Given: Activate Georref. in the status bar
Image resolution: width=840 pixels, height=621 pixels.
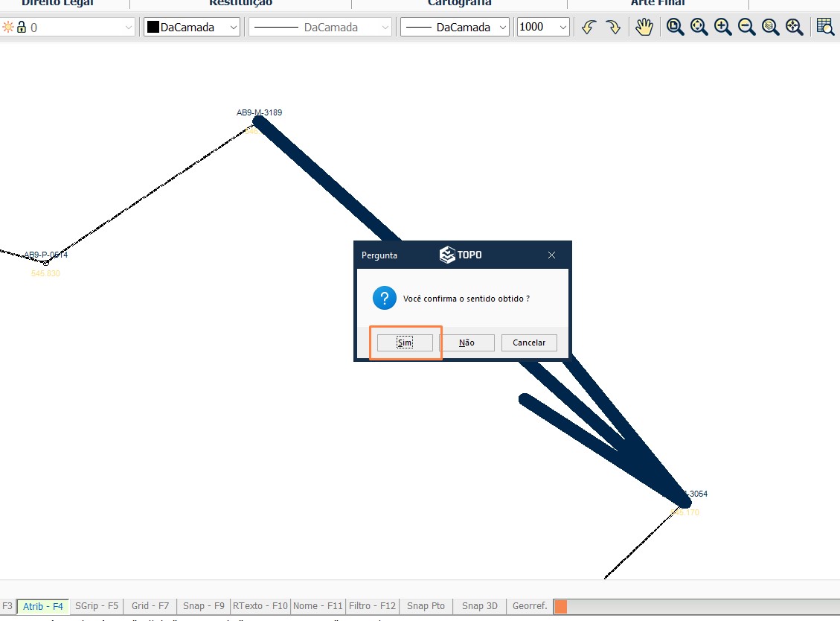Looking at the screenshot, I should [x=529, y=605].
